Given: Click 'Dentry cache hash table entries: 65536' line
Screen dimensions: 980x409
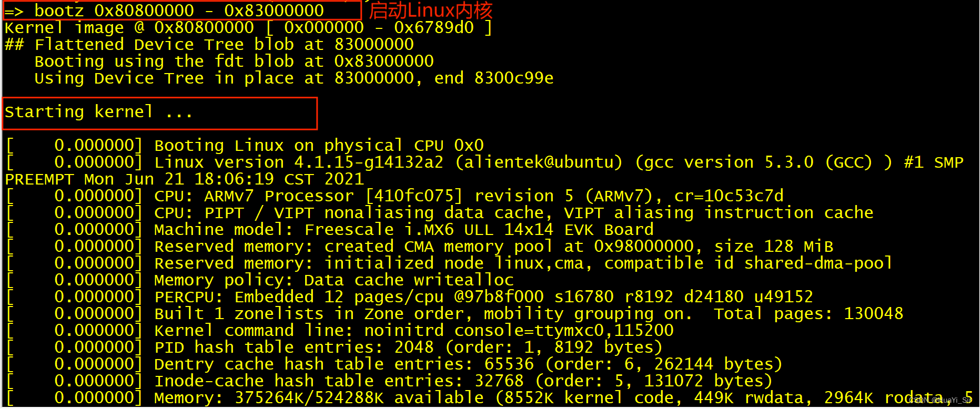Looking at the screenshot, I should tap(394, 364).
